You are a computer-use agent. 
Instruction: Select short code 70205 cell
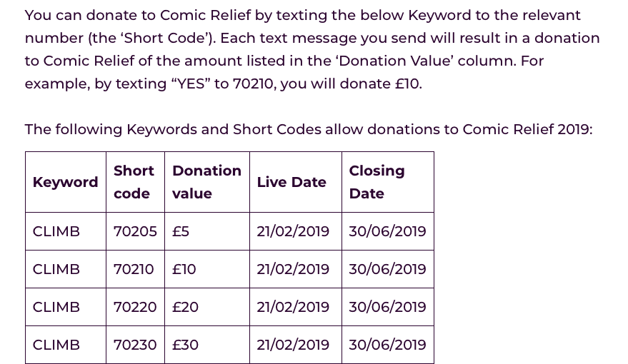135,231
